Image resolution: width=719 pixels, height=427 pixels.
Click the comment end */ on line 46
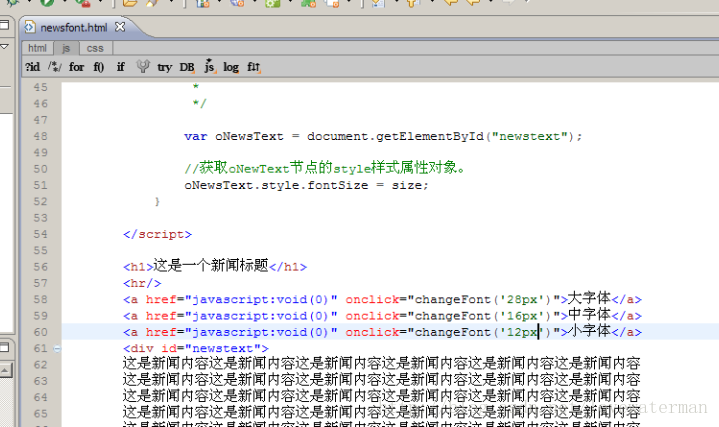(199, 103)
